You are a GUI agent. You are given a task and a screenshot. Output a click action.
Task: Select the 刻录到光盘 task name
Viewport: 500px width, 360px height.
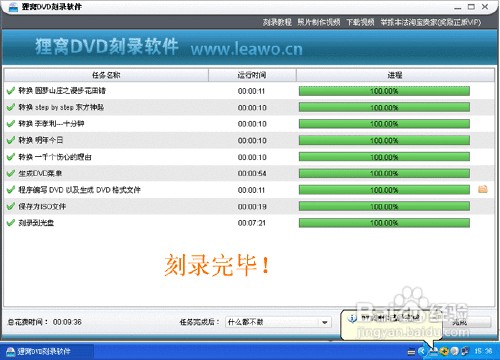pos(36,223)
